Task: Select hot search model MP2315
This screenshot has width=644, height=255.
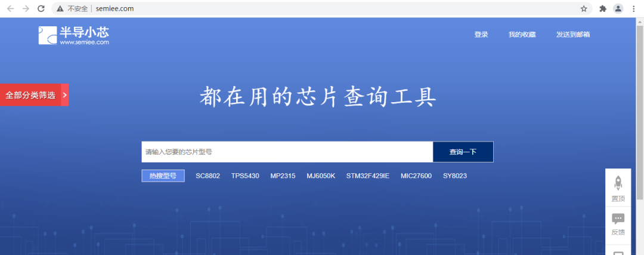Action: pos(283,176)
